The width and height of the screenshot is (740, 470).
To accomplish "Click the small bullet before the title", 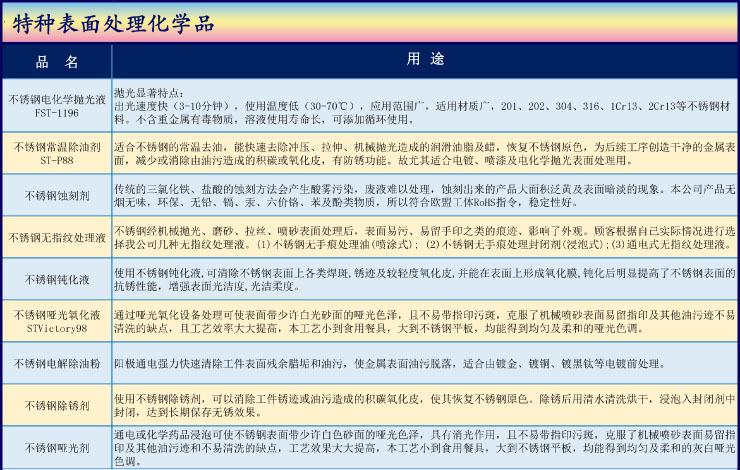I will coord(5,22).
